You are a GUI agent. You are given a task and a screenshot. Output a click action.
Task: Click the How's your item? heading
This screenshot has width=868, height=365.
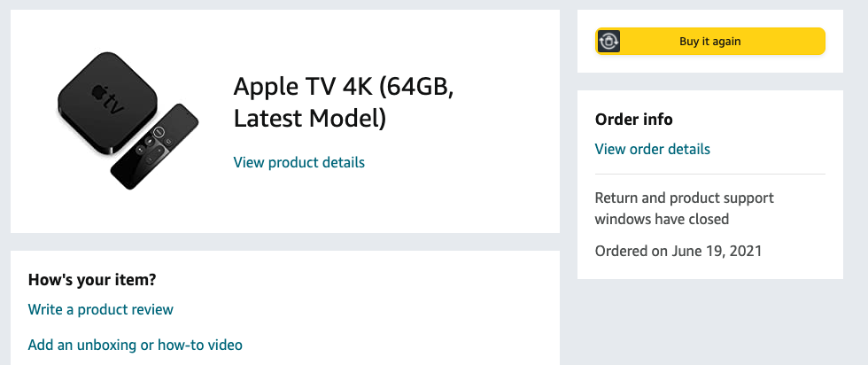92,280
